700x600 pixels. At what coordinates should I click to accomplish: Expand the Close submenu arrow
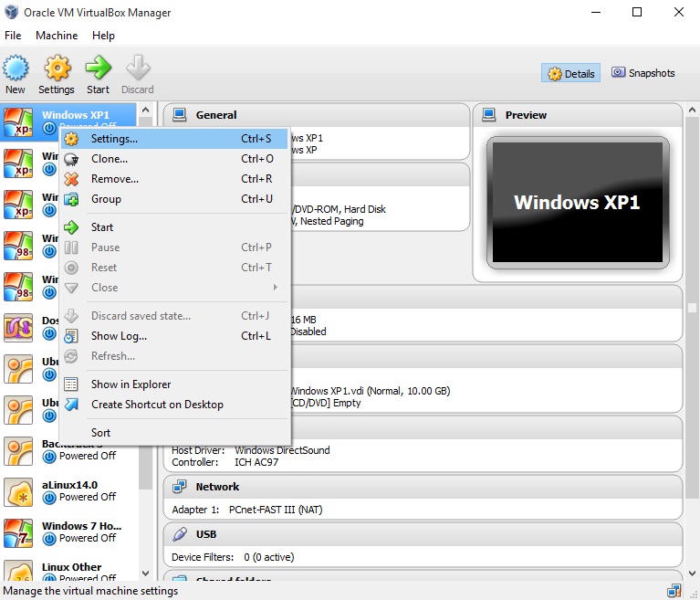[276, 288]
